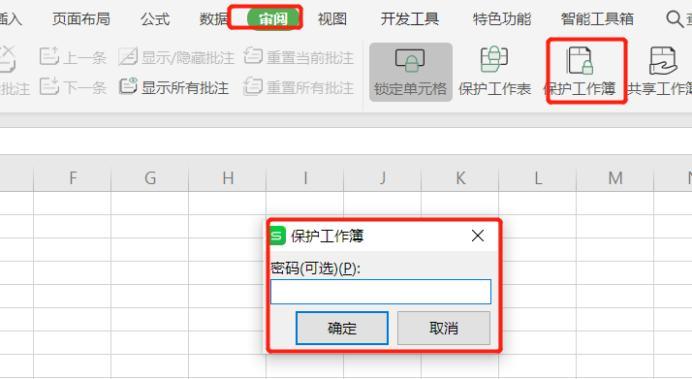
Task: Focus the 密码(可选) password field
Action: [380, 292]
